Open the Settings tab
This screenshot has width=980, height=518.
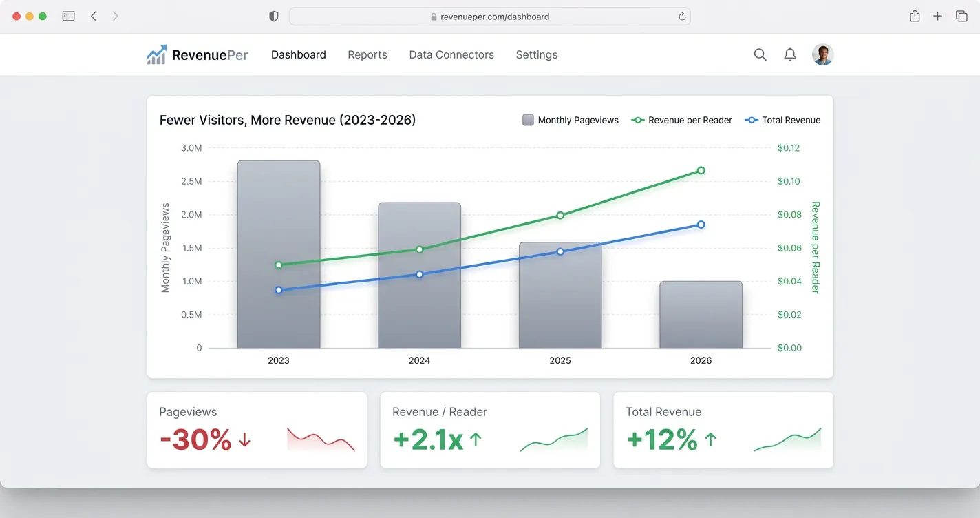(x=537, y=55)
